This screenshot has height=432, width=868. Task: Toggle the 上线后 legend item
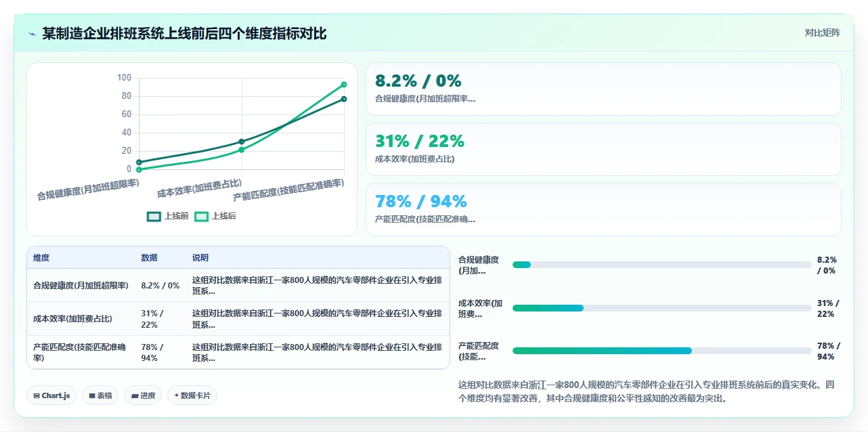coord(215,216)
